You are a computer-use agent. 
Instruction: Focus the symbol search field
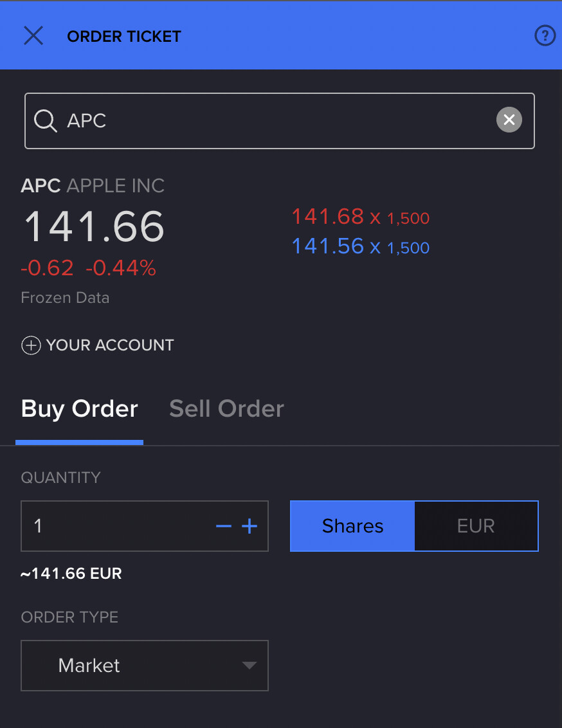click(276, 121)
